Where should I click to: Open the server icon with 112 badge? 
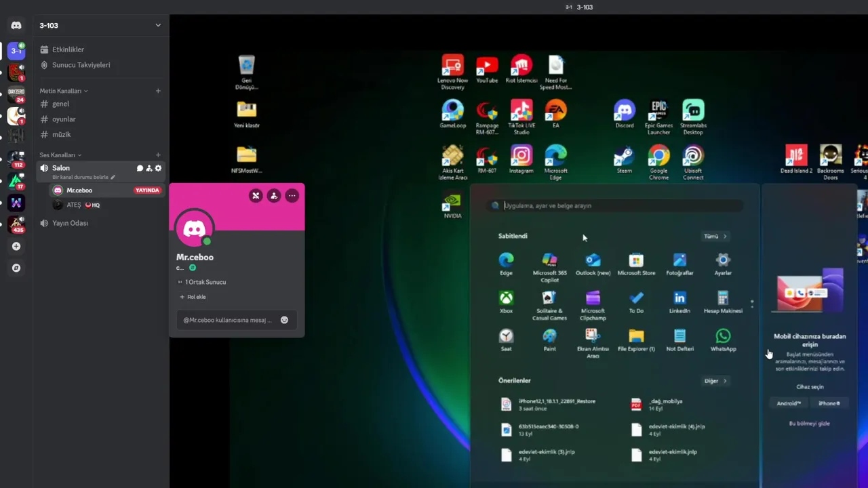[16, 159]
